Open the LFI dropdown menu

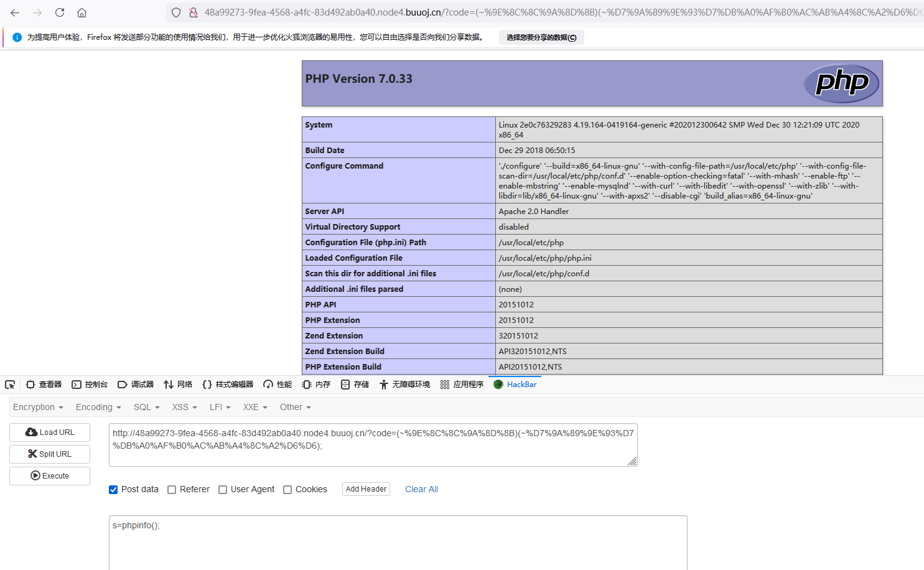pos(220,407)
